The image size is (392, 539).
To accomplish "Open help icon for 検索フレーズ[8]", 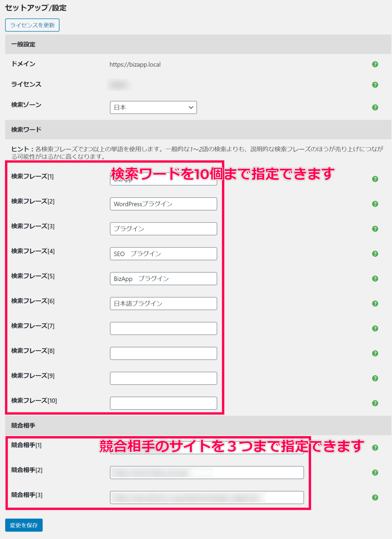I will coord(375,354).
